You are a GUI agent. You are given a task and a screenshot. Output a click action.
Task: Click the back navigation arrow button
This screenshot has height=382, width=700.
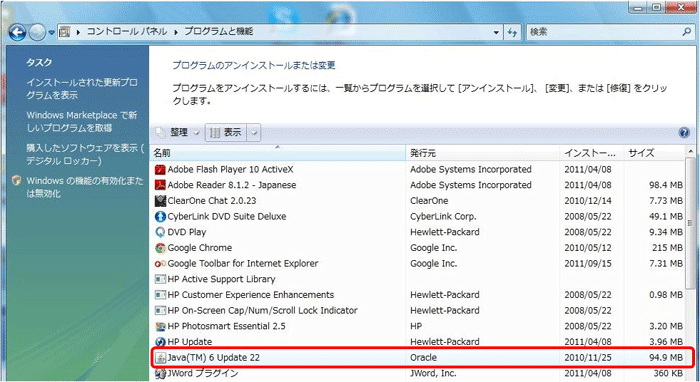(17, 33)
